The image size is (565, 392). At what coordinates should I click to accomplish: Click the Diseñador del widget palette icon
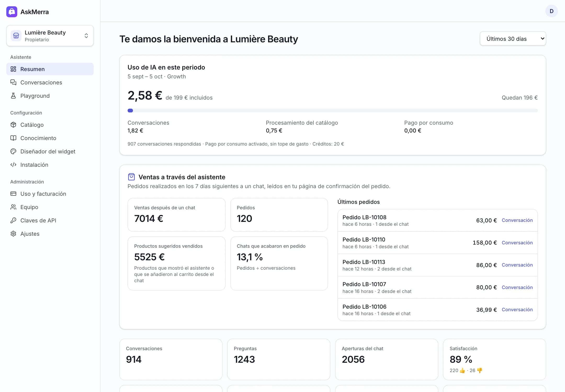click(x=13, y=151)
